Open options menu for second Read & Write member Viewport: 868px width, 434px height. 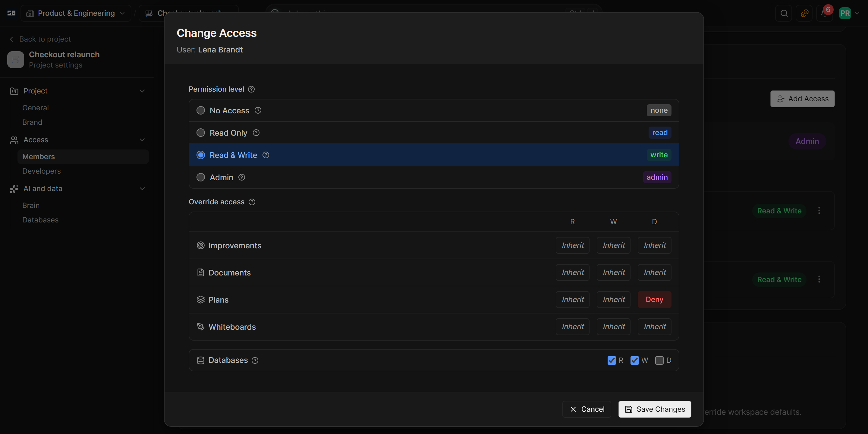[x=819, y=279]
